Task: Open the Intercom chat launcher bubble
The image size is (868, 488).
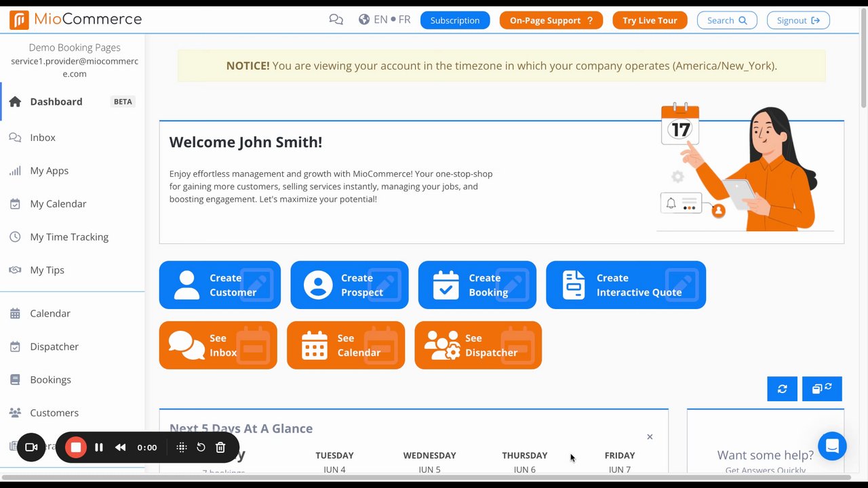Action: pos(832,446)
